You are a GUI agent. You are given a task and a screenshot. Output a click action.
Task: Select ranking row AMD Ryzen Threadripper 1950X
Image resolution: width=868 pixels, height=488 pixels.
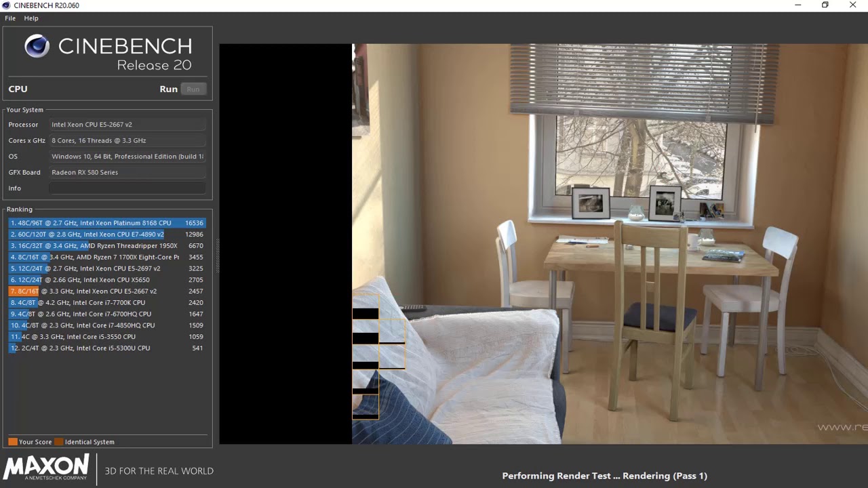point(106,246)
